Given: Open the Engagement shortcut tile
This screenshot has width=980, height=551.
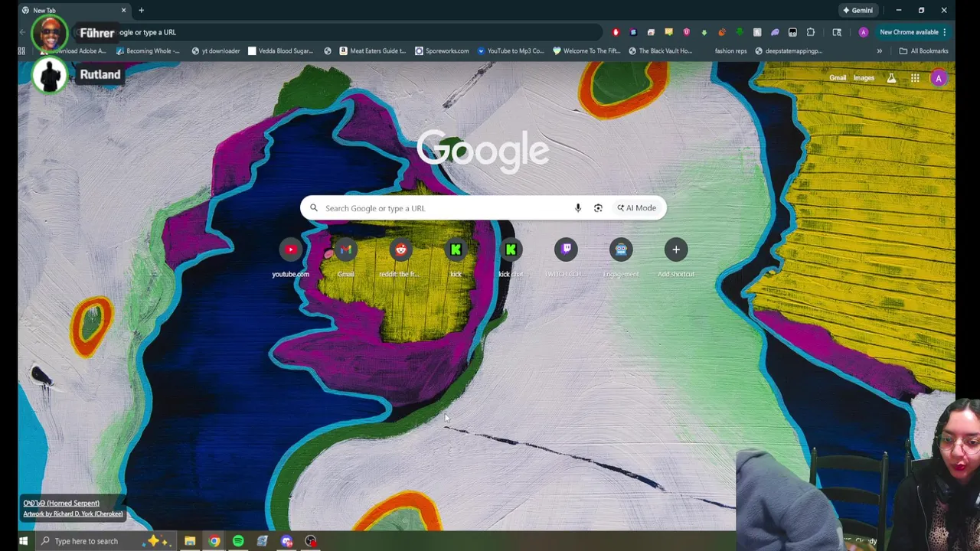Looking at the screenshot, I should click(x=621, y=256).
